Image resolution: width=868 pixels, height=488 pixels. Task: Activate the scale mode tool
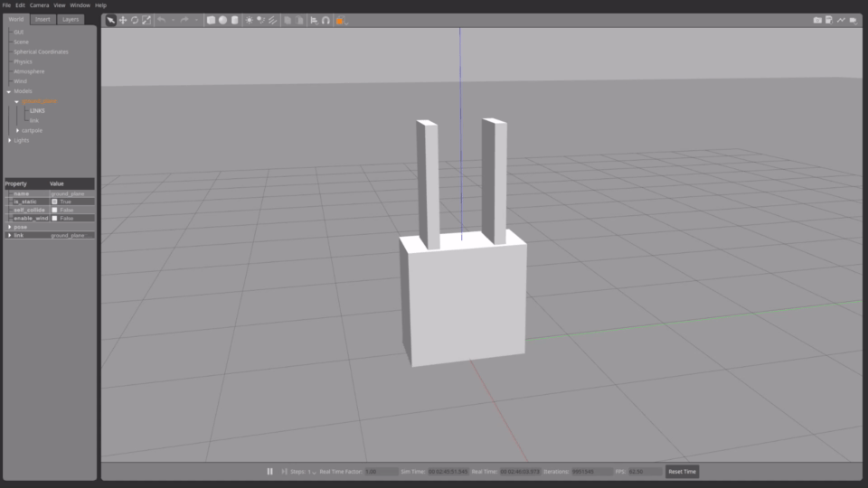click(146, 21)
